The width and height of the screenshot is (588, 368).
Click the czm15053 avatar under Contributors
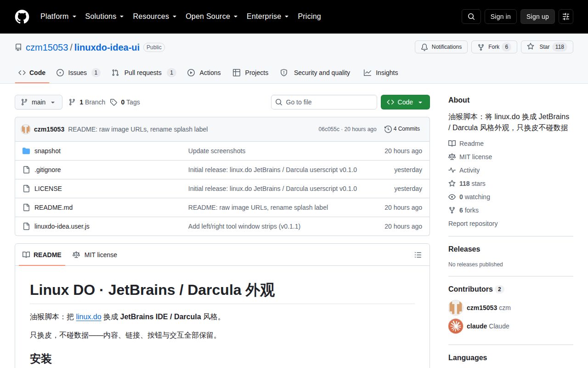click(x=456, y=308)
